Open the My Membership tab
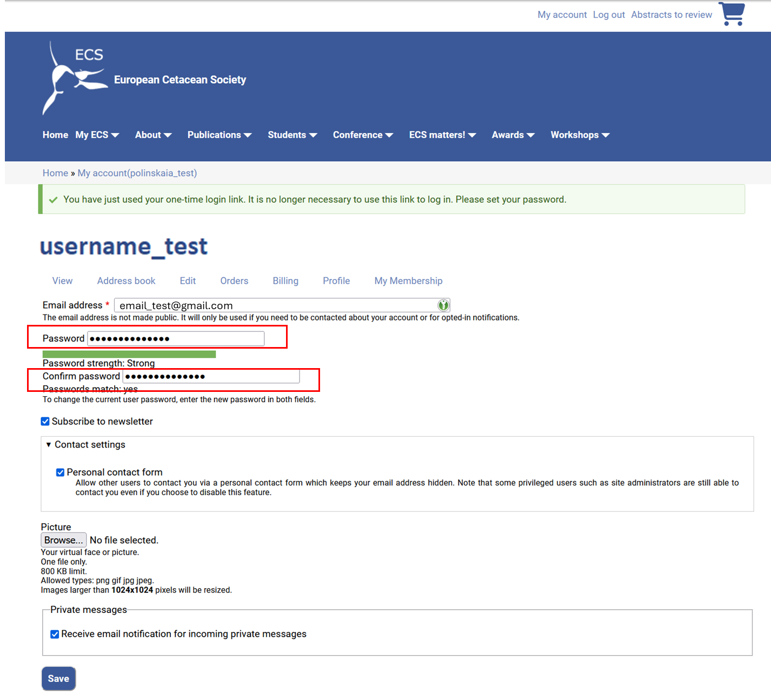Image resolution: width=771 pixels, height=700 pixels. pos(408,281)
